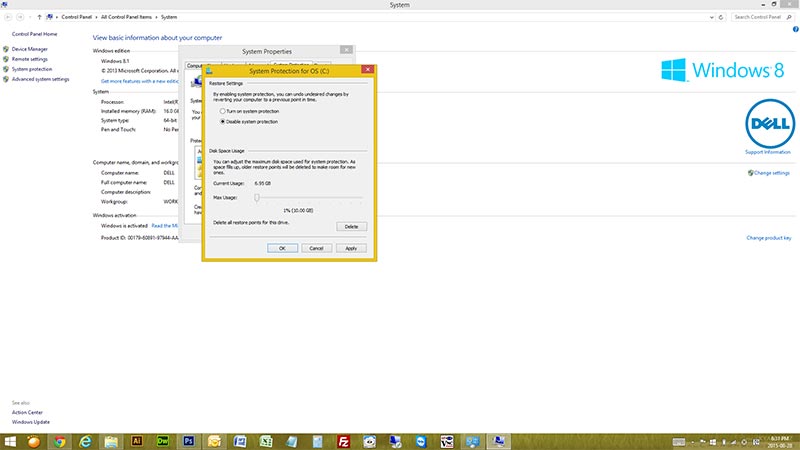Open the Windows Start button
Image resolution: width=800 pixels, height=450 pixels.
[x=10, y=441]
